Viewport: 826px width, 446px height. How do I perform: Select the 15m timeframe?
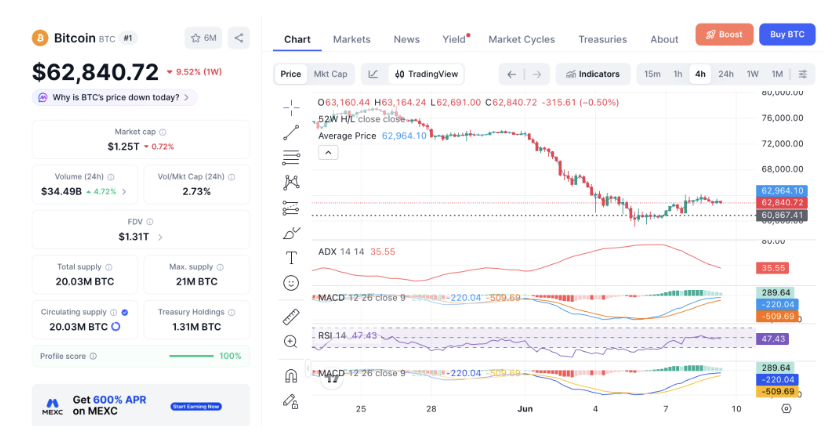coord(652,74)
